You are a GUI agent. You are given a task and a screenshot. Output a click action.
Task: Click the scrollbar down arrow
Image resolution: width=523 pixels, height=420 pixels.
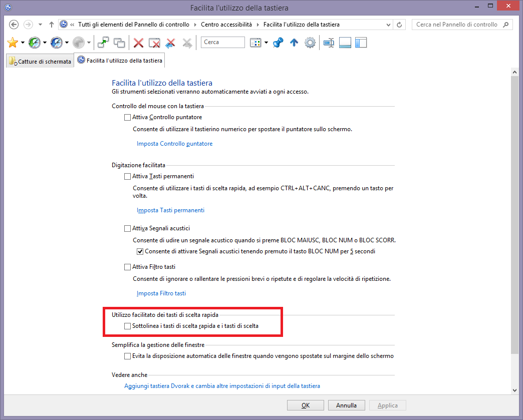tap(514, 390)
